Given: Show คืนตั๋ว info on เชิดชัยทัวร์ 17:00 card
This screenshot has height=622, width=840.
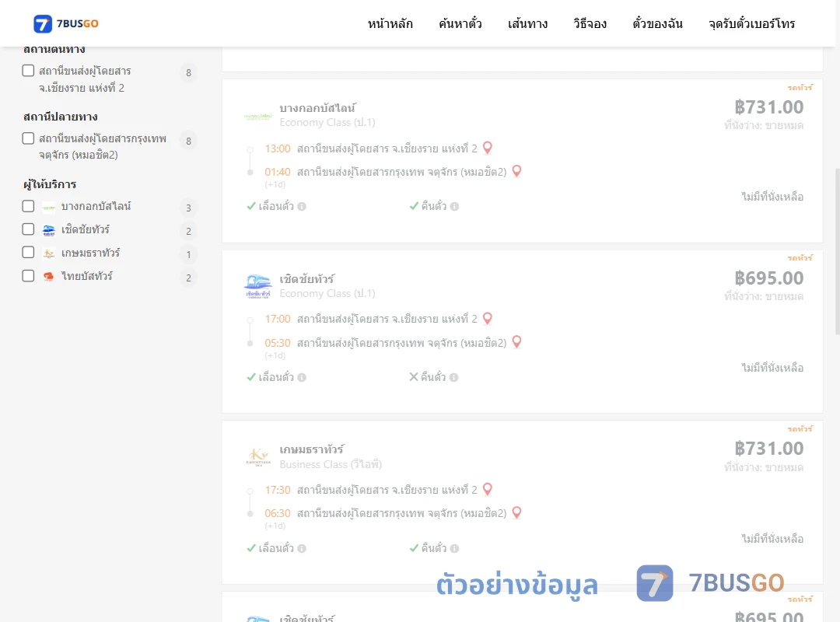Looking at the screenshot, I should click(454, 377).
